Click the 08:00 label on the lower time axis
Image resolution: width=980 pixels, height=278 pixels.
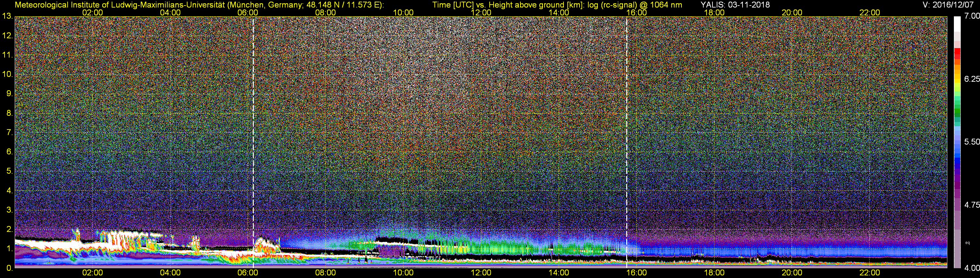(x=325, y=273)
